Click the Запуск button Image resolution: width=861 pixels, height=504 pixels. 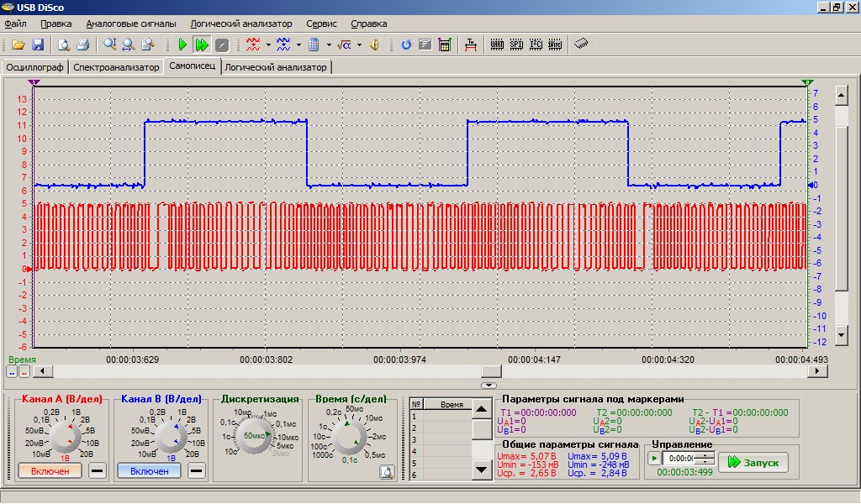pyautogui.click(x=753, y=463)
